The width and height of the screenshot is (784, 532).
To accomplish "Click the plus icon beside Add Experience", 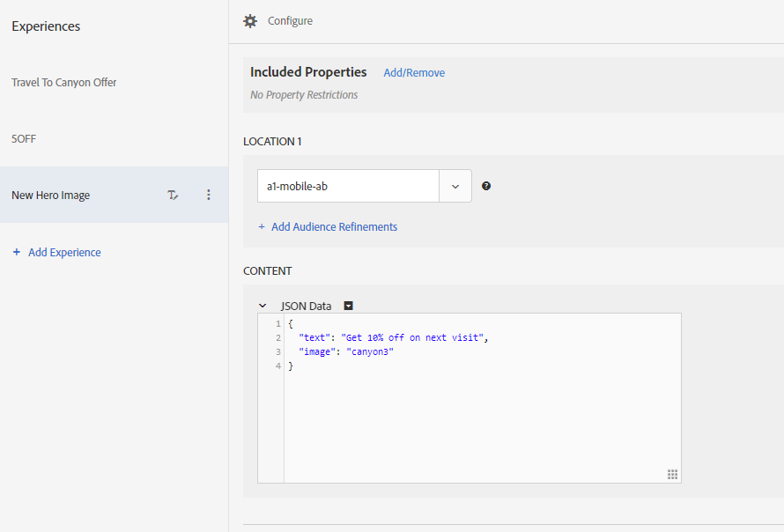I will pos(17,252).
